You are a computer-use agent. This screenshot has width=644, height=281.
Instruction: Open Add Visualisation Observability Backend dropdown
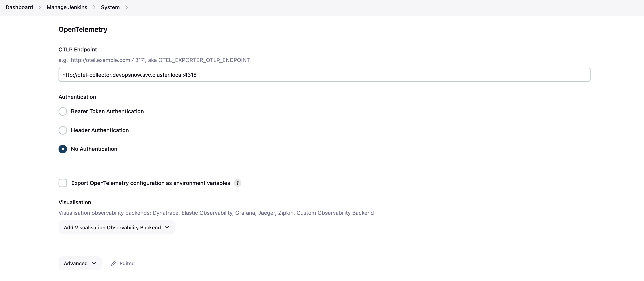[x=116, y=227]
